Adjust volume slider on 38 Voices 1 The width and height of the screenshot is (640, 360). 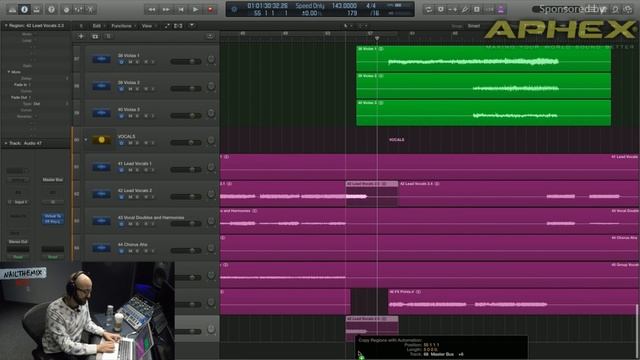click(186, 62)
